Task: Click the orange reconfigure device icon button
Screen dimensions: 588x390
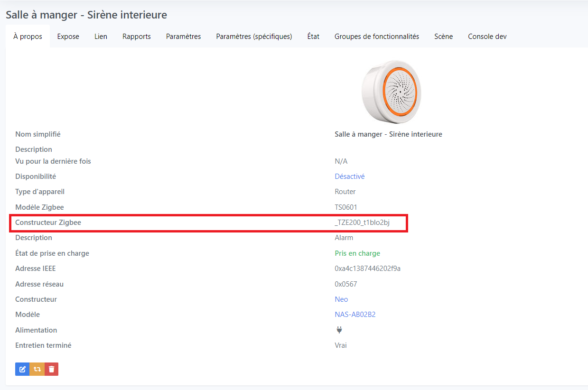Action: 37,369
